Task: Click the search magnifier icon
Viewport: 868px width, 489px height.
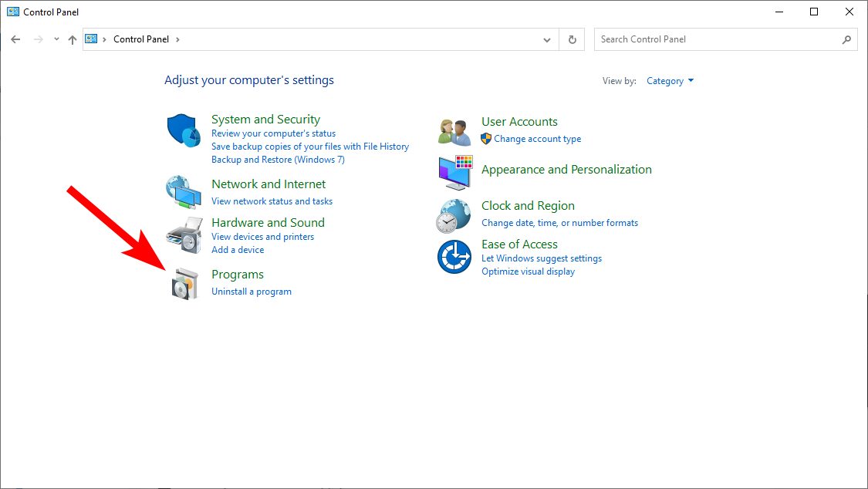Action: [x=846, y=39]
